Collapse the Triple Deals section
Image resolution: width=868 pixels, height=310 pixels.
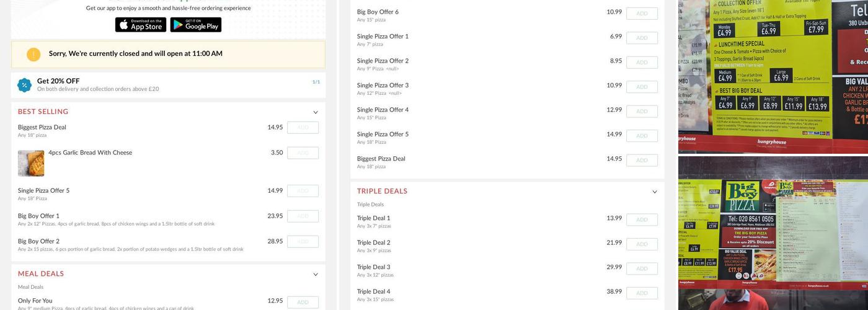[x=654, y=192]
